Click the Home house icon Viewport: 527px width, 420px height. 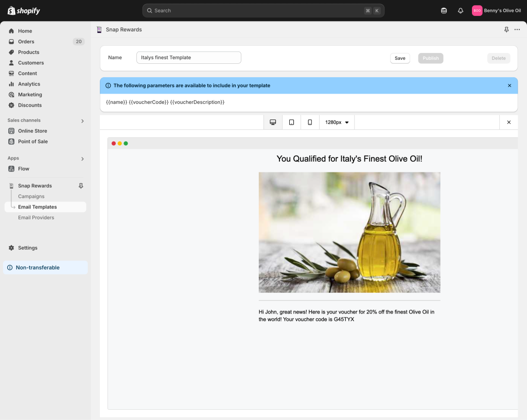(11, 31)
